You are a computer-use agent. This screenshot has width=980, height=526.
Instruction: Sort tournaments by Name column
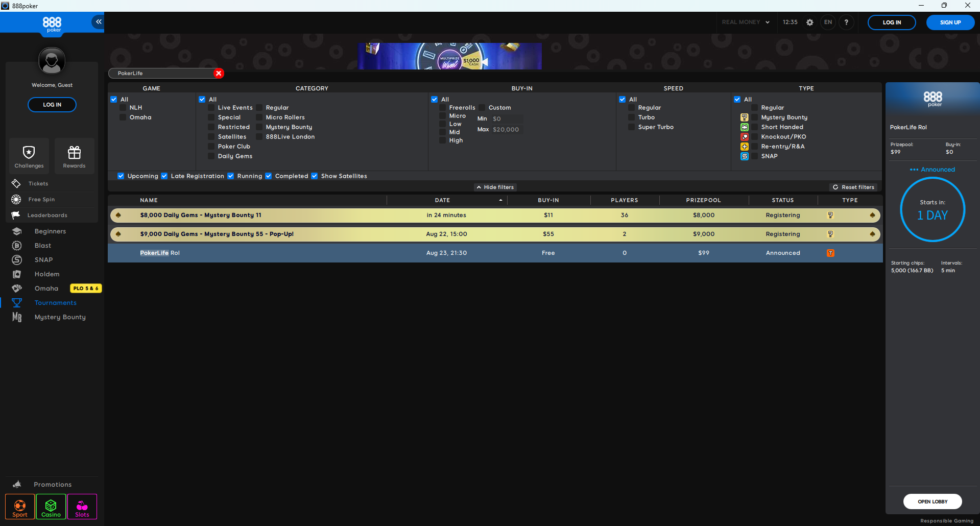149,200
